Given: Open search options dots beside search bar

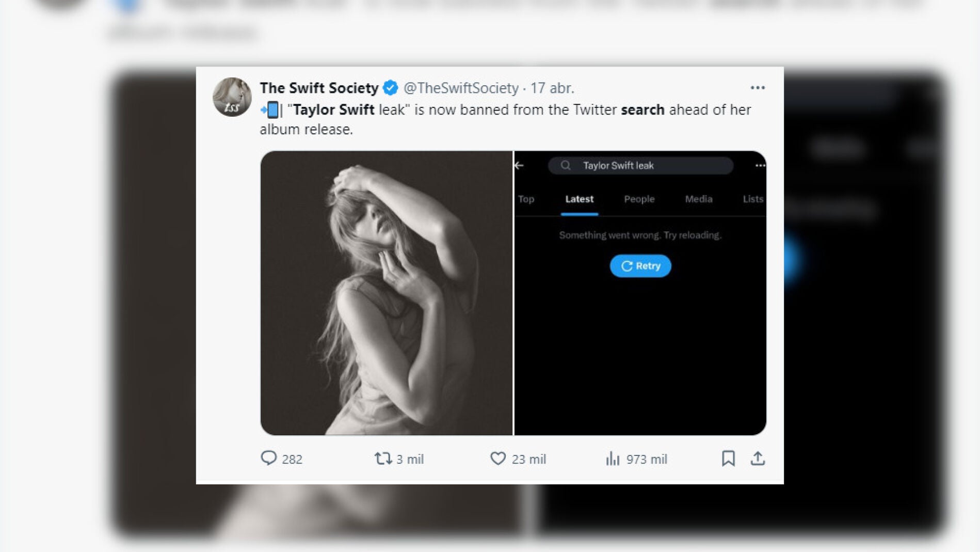Looking at the screenshot, I should tap(760, 165).
